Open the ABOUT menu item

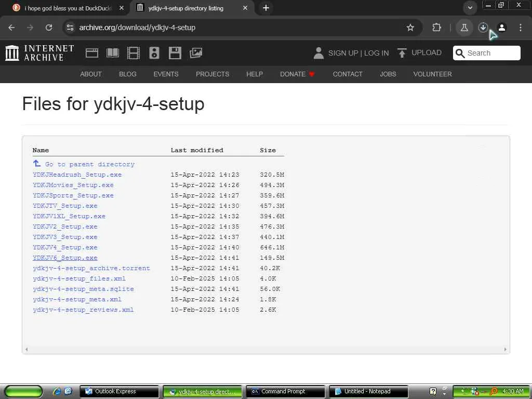coord(90,74)
